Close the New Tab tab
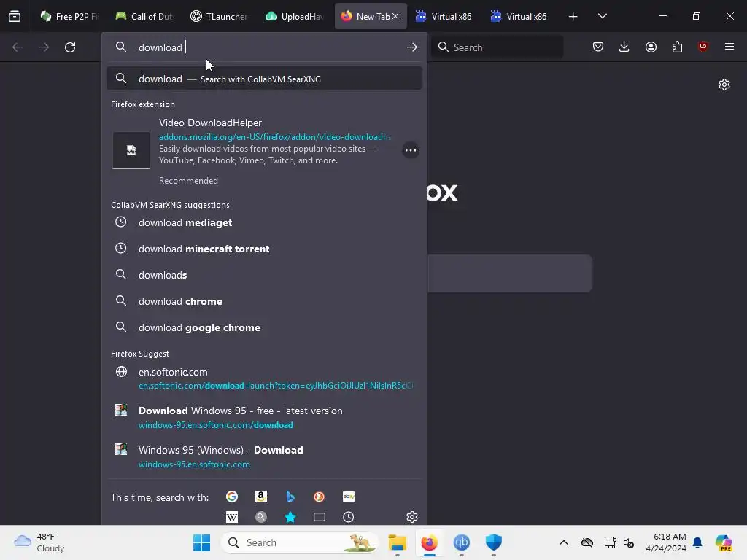The image size is (747, 560). pos(395,16)
